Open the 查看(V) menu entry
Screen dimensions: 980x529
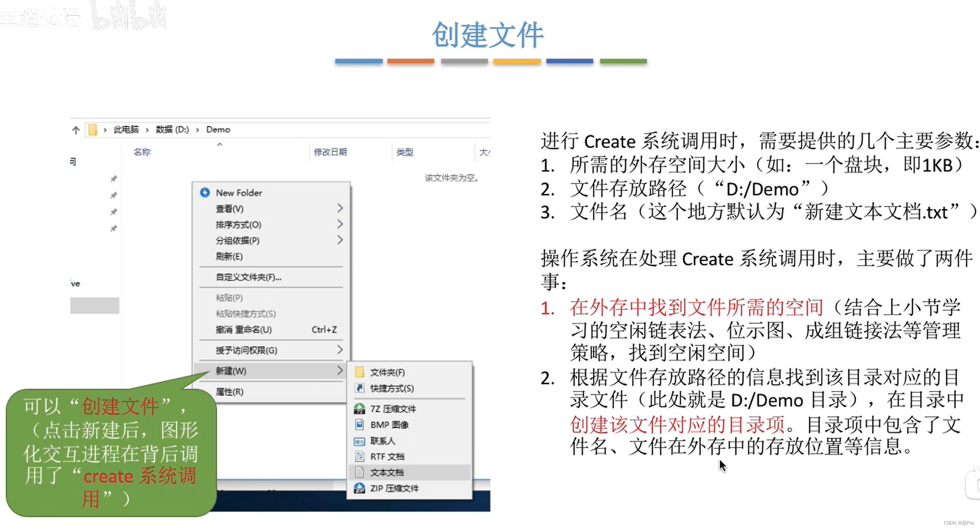click(x=271, y=209)
